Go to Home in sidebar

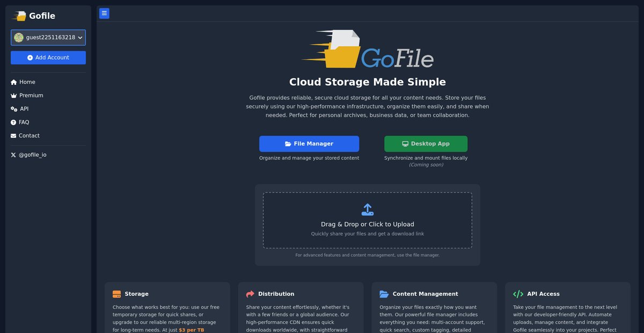(x=23, y=82)
